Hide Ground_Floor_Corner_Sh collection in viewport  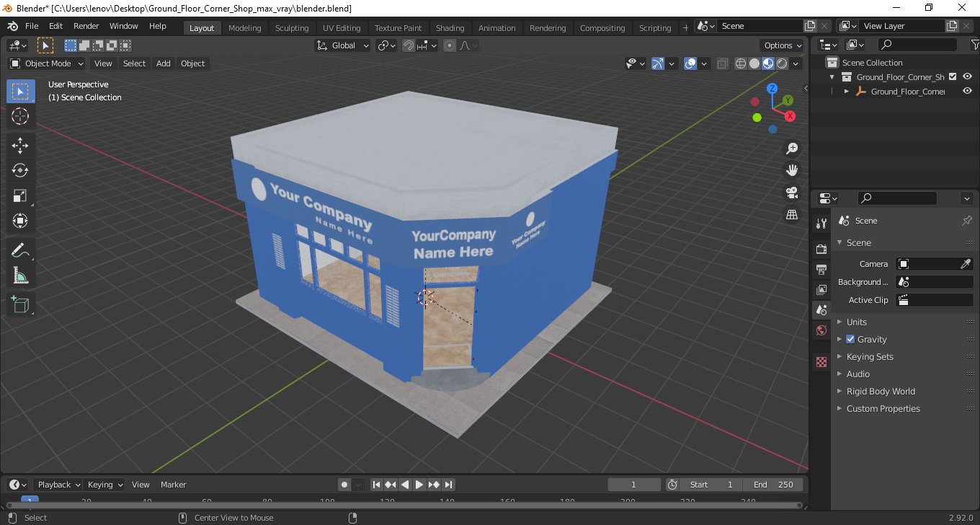967,76
